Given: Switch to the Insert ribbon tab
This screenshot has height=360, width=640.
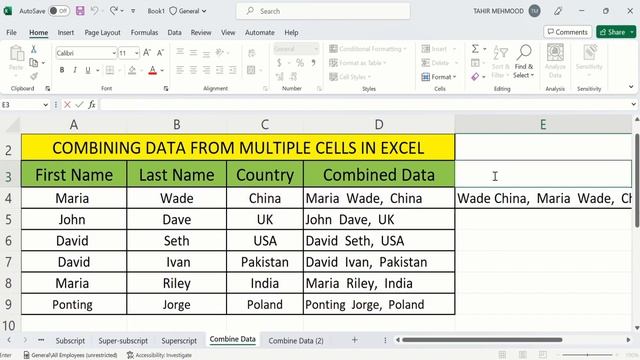Looking at the screenshot, I should coord(66,32).
